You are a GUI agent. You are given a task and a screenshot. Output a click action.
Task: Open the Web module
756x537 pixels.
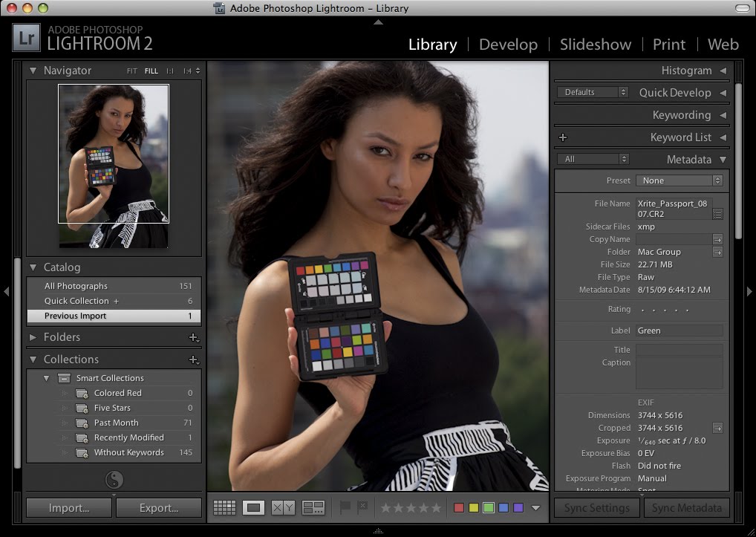coord(723,45)
